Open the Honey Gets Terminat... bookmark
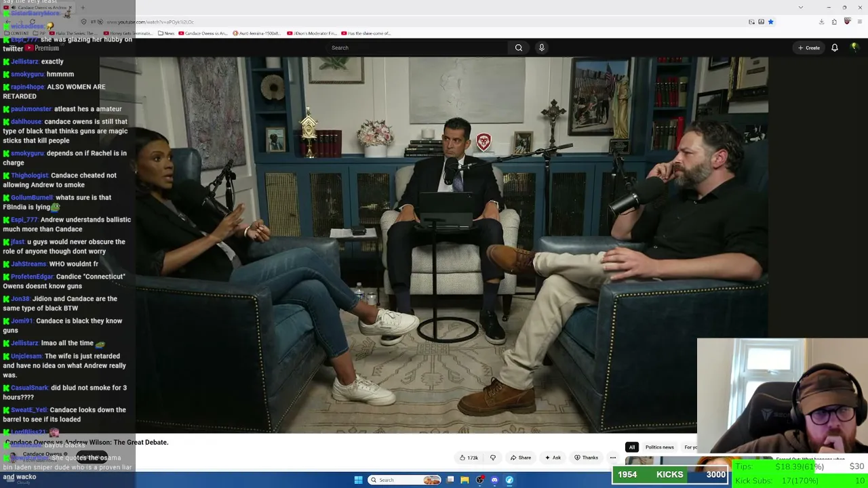Viewport: 868px width, 488px height. pos(127,33)
